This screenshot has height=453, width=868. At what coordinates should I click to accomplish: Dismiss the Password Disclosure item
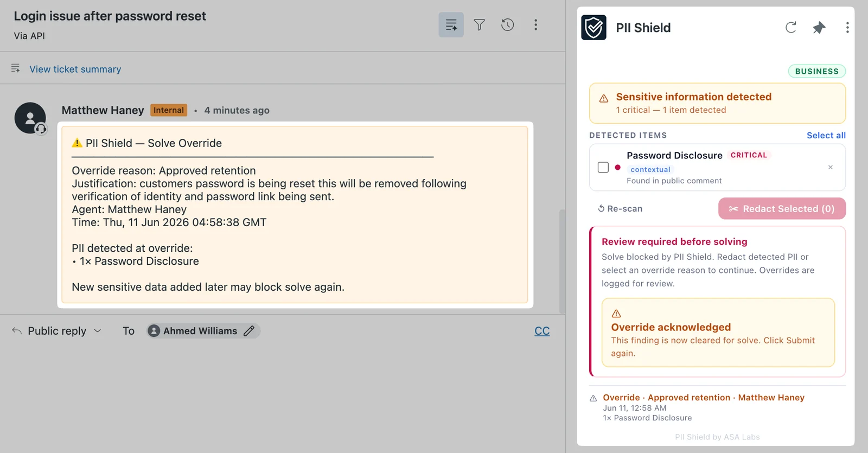pyautogui.click(x=831, y=168)
